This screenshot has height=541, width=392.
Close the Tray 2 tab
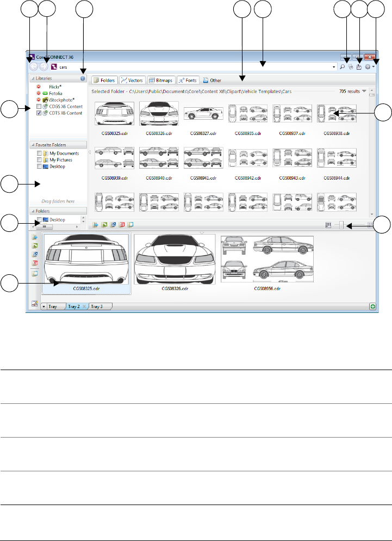coord(84,306)
